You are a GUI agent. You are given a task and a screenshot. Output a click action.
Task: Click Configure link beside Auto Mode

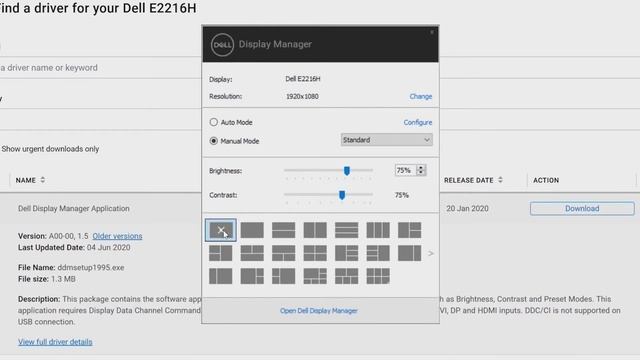click(418, 122)
